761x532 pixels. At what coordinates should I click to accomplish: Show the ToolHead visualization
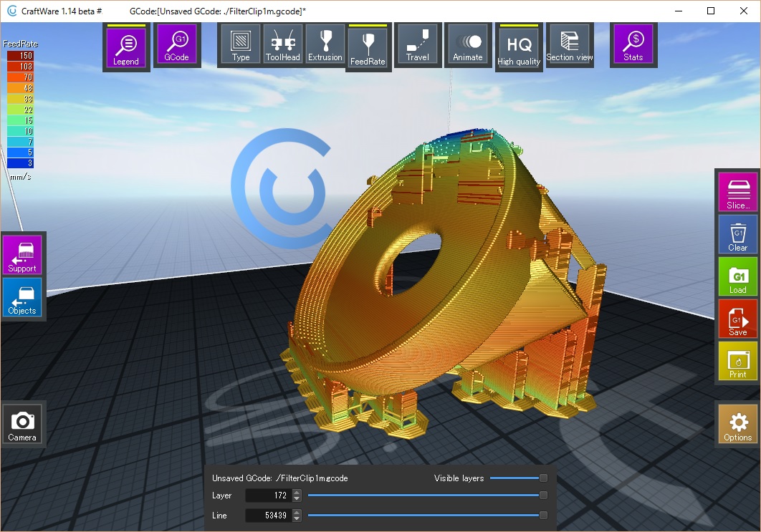(x=282, y=44)
